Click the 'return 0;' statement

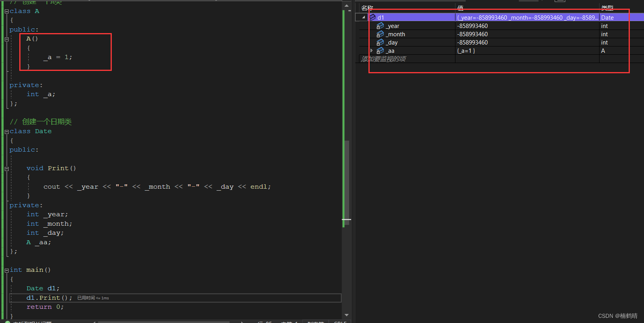45,307
